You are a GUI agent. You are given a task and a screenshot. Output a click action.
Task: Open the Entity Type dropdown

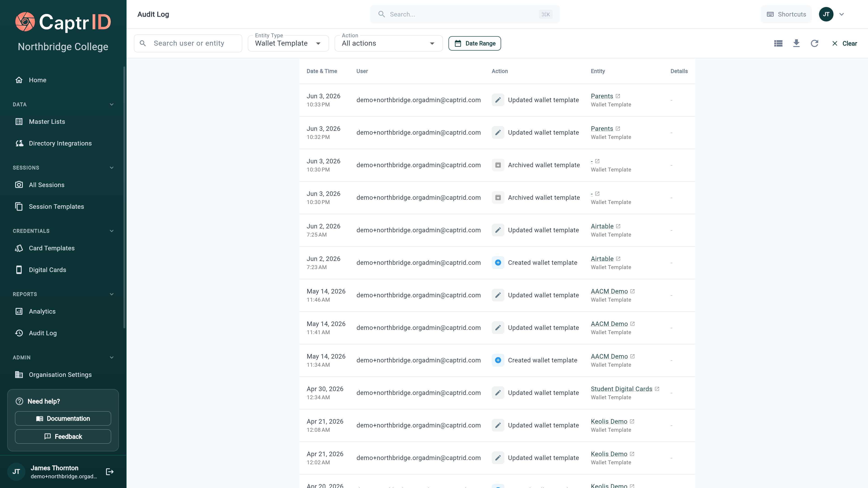[x=288, y=43]
